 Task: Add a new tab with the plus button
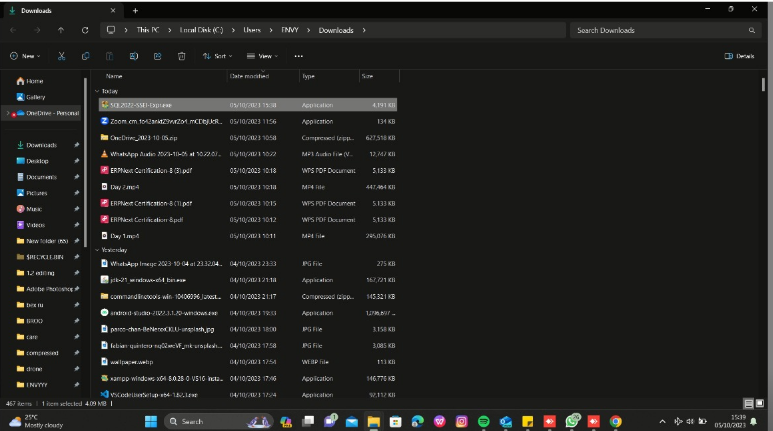tap(134, 10)
